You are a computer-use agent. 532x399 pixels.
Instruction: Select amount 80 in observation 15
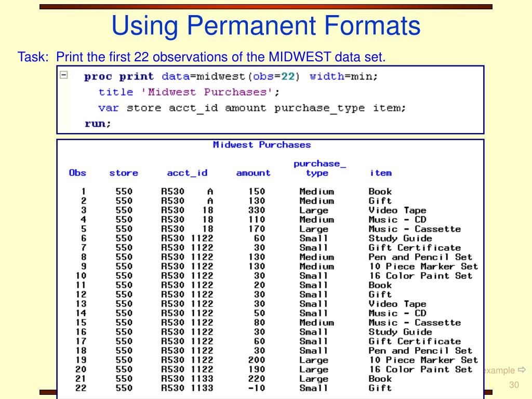click(x=259, y=323)
